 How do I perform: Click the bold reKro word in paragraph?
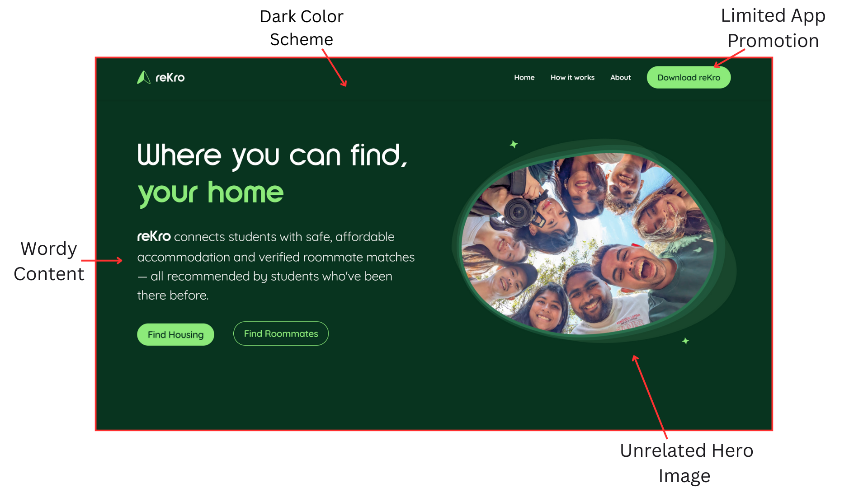154,236
